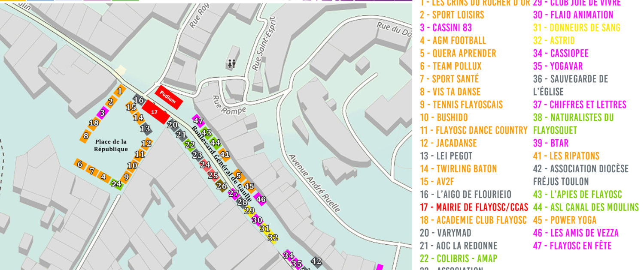Select orange stand marker 1 on map
Screen dimensions: 644x270
[120, 91]
